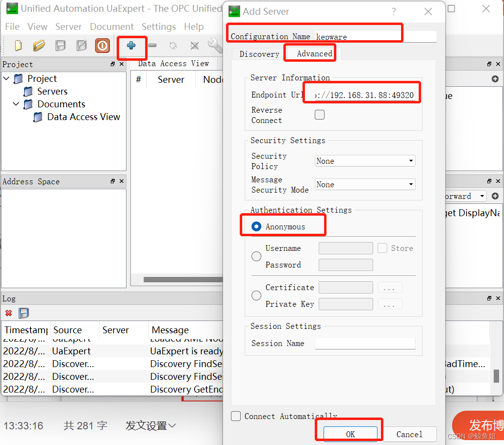Click the Timestamp column header in Log
504x445 pixels.
pyautogui.click(x=26, y=330)
